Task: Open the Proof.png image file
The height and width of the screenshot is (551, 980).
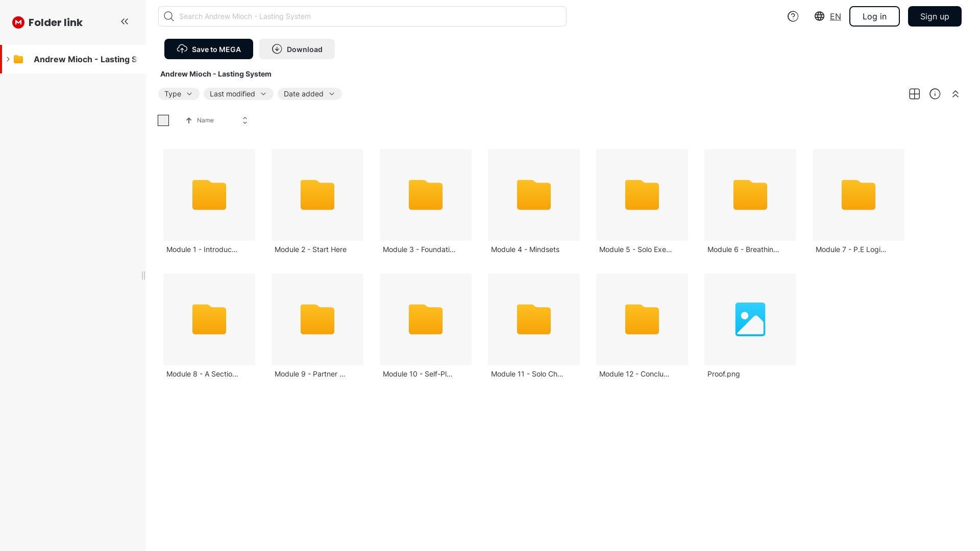Action: (x=750, y=319)
